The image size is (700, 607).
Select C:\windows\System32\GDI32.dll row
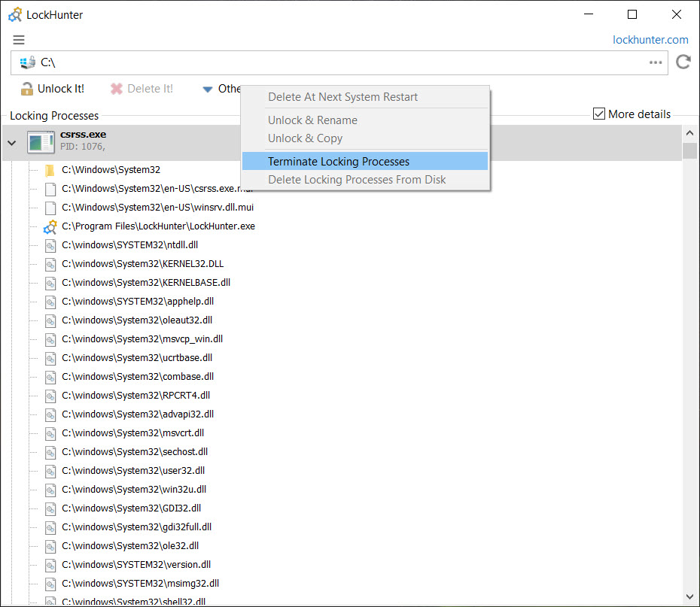(x=131, y=508)
